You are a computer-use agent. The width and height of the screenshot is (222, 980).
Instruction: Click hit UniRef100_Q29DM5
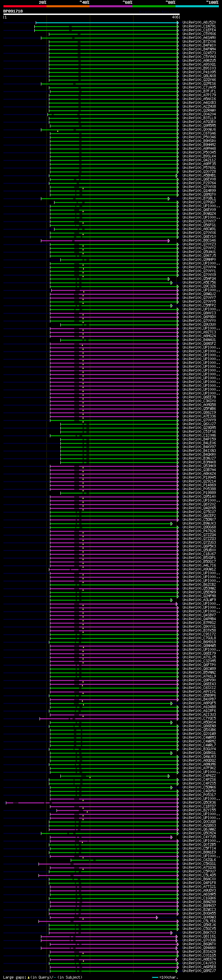(199, 428)
